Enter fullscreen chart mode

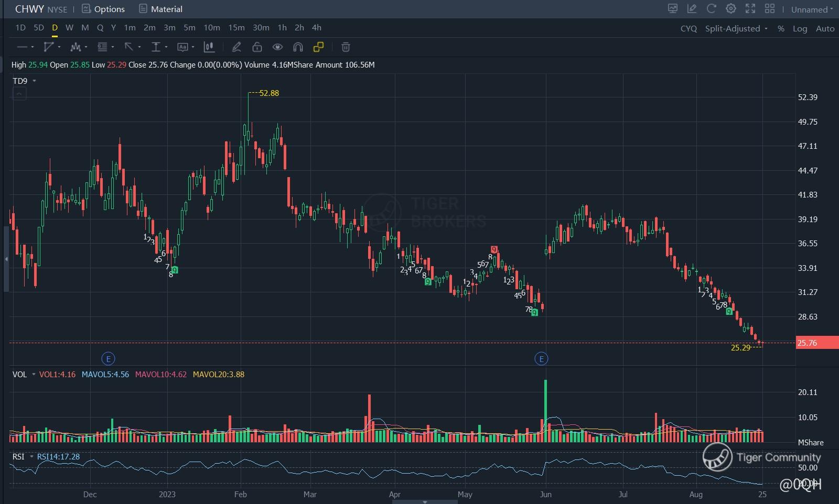coord(750,9)
